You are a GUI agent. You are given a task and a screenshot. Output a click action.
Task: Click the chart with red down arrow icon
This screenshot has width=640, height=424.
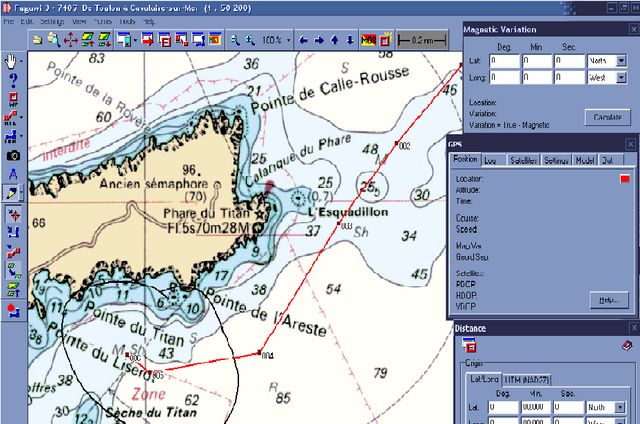pyautogui.click(x=104, y=40)
